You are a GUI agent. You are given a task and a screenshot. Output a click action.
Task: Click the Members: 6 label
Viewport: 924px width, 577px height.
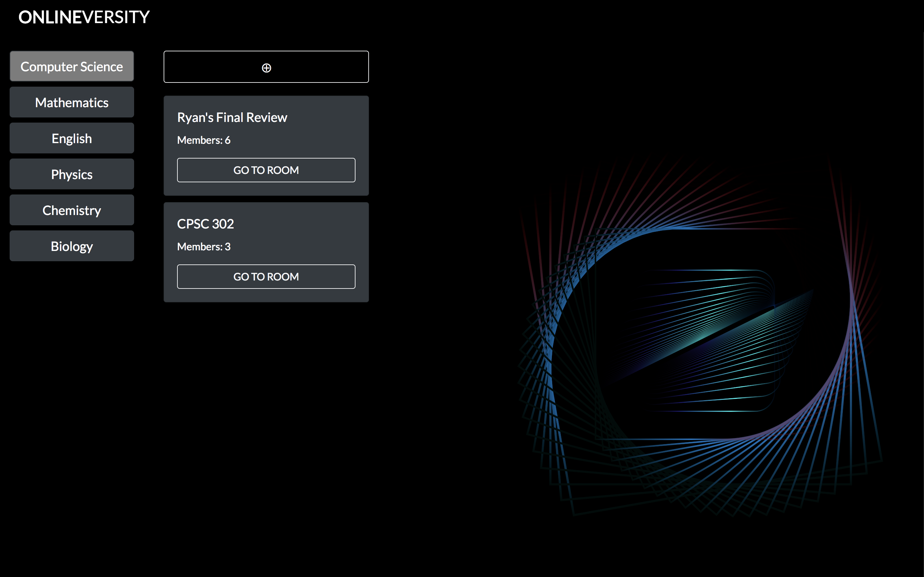(204, 140)
